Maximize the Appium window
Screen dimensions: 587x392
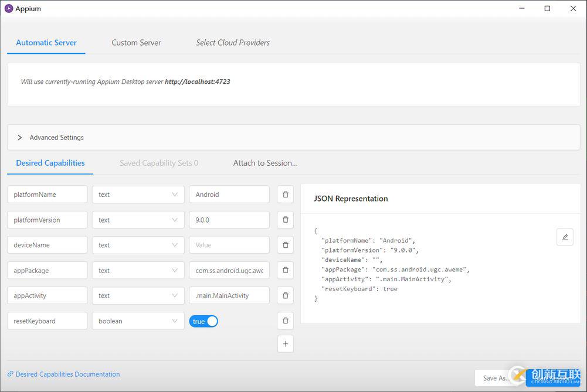click(x=547, y=9)
